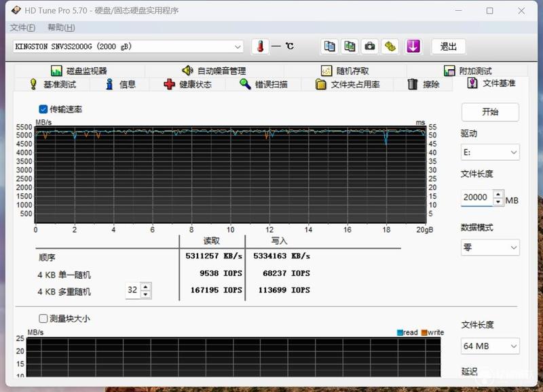Viewport: 543px width, 392px height.
Task: Expand the 数据模式 dropdown set to 零
Action: click(490, 248)
